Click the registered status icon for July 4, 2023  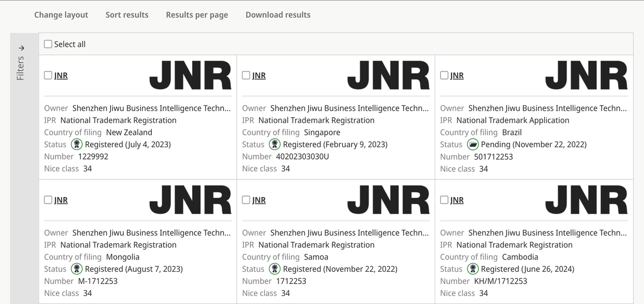pos(77,144)
